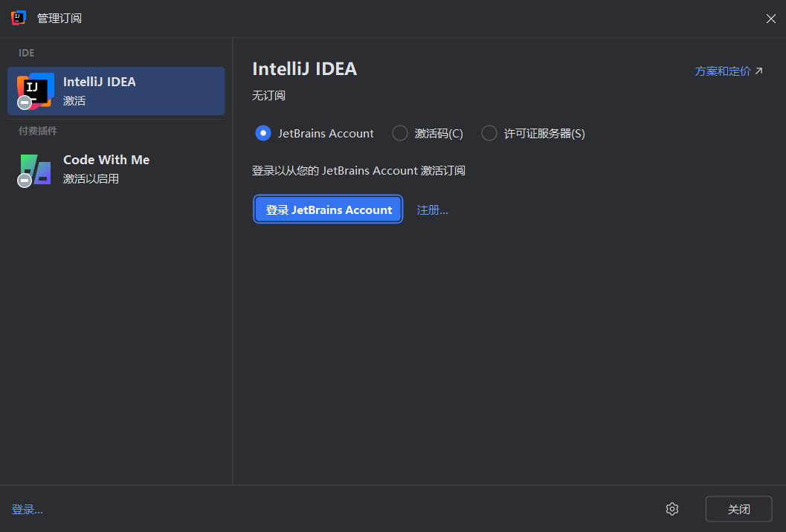
Task: Click the 登录... link at bottom left
Action: click(28, 510)
